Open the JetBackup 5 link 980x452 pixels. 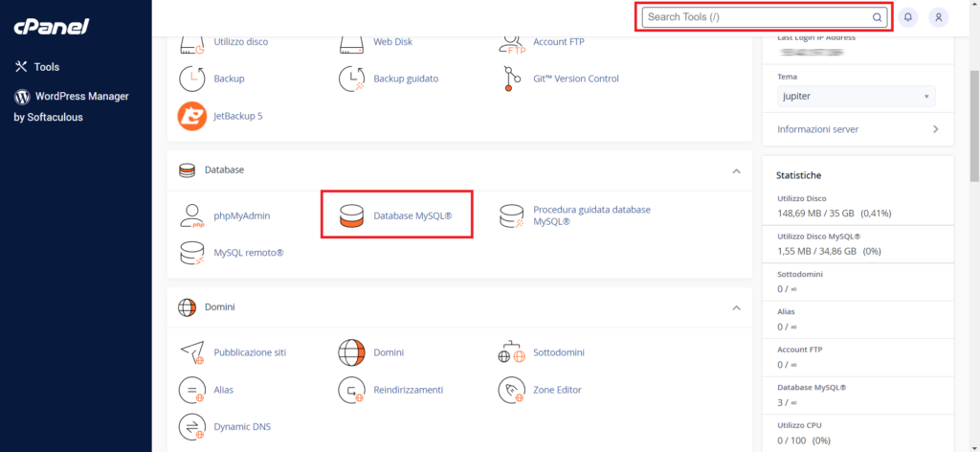pos(238,116)
